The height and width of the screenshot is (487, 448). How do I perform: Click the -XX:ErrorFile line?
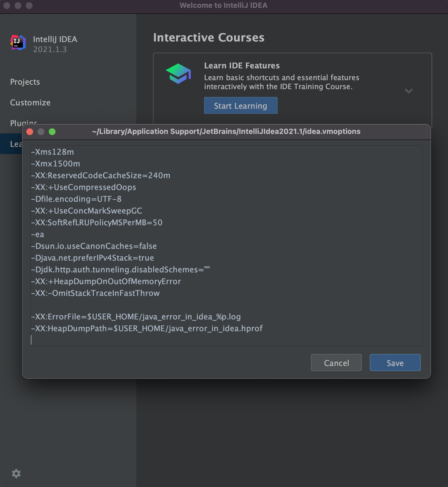click(136, 317)
